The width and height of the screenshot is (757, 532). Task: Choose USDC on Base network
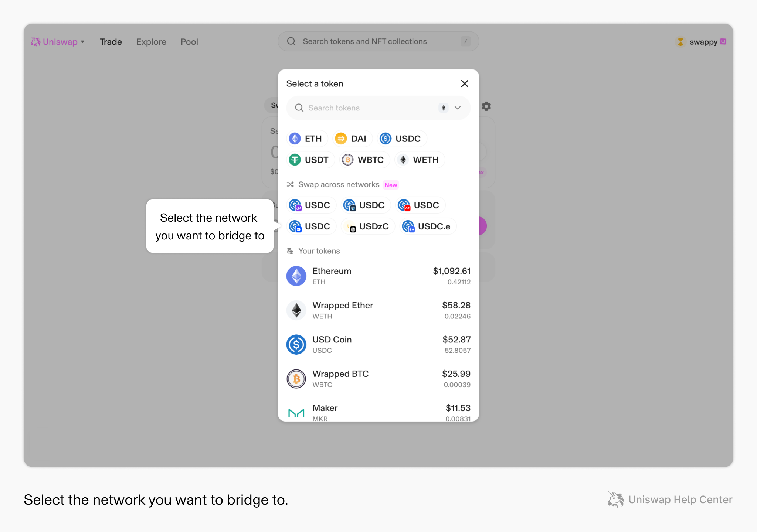tap(311, 226)
